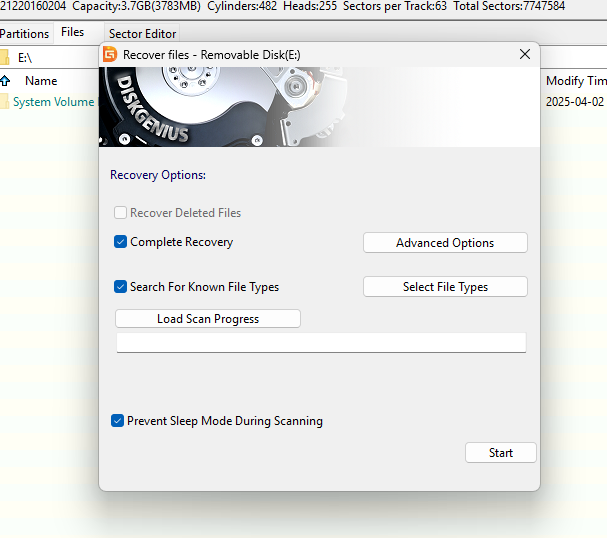Viewport: 607px width, 538px height.
Task: Uncheck the Complete Recovery option
Action: (120, 242)
